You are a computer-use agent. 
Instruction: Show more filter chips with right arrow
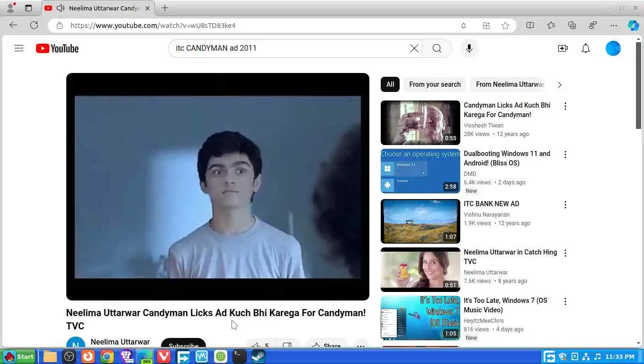click(560, 85)
